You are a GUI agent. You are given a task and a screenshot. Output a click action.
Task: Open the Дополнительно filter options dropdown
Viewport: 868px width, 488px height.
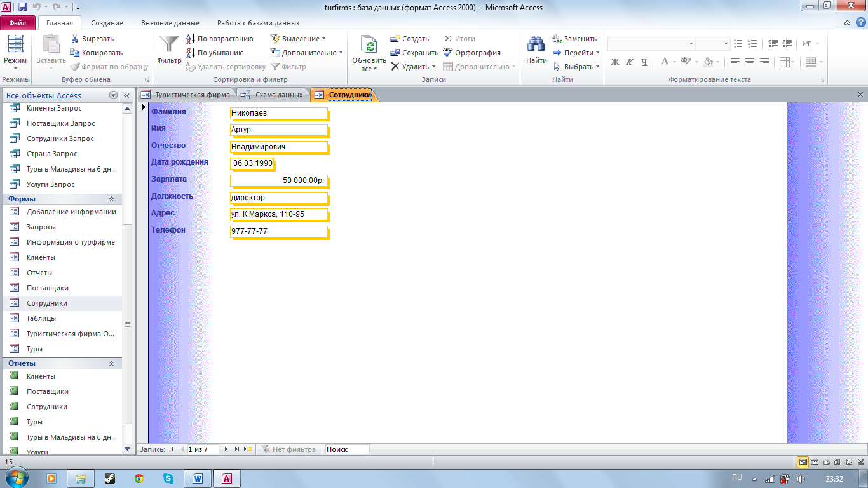pyautogui.click(x=306, y=53)
